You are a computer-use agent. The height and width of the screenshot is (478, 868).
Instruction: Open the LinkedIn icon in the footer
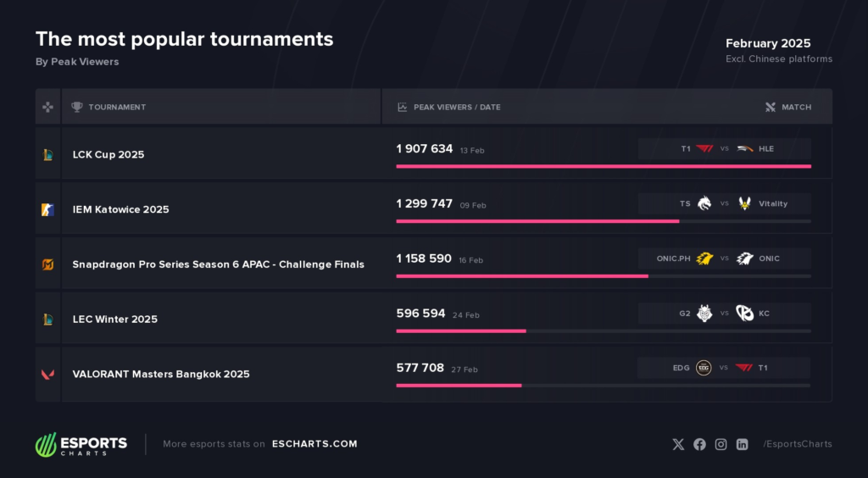(743, 444)
